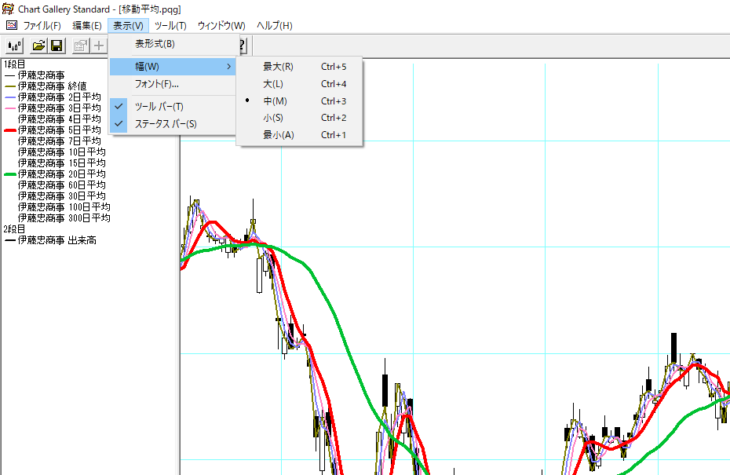The width and height of the screenshot is (730, 475).
Task: Open the フォント(F)... dialog entry
Action: pos(157,84)
